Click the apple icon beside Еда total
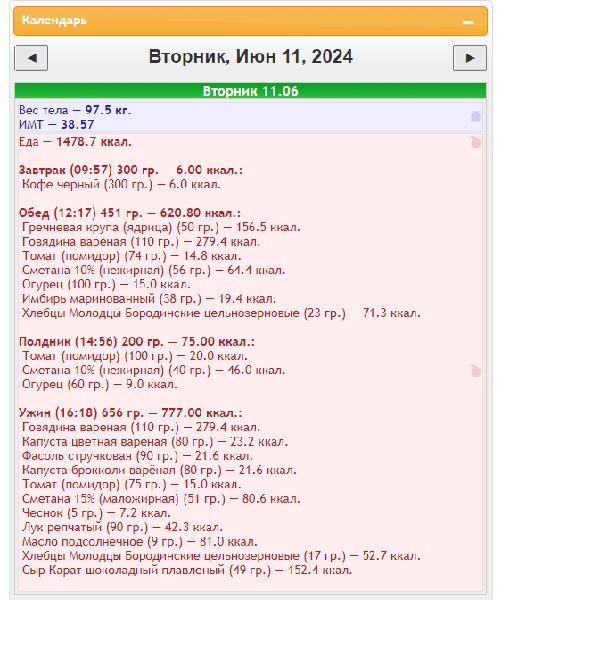Image resolution: width=596 pixels, height=672 pixels. click(476, 142)
